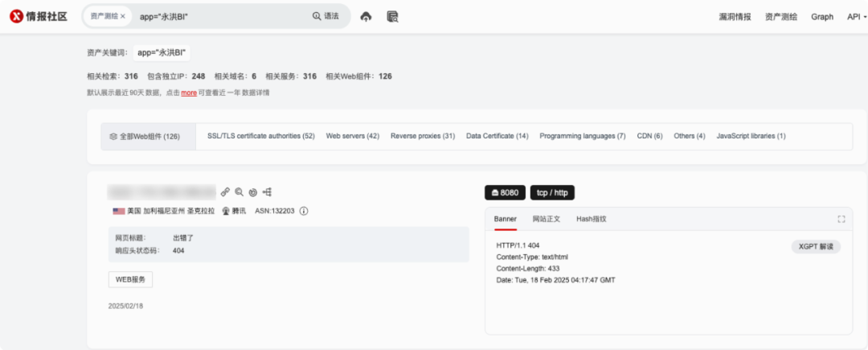Click the app="永洪BI" keyword chip
The image size is (868, 350).
click(162, 53)
